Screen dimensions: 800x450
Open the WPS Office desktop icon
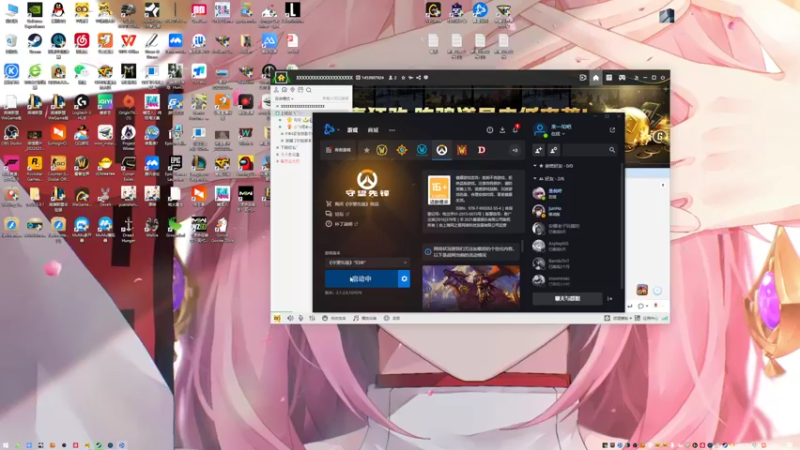coord(129,43)
